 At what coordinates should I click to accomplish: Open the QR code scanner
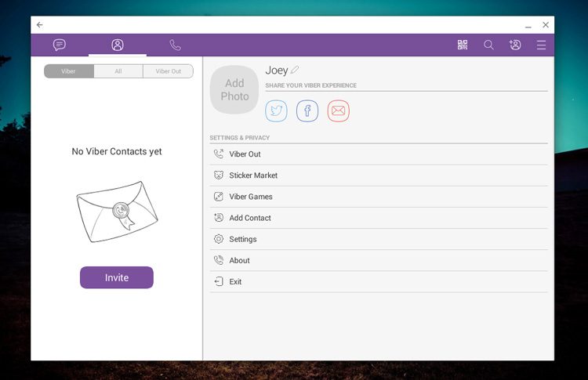pos(463,45)
